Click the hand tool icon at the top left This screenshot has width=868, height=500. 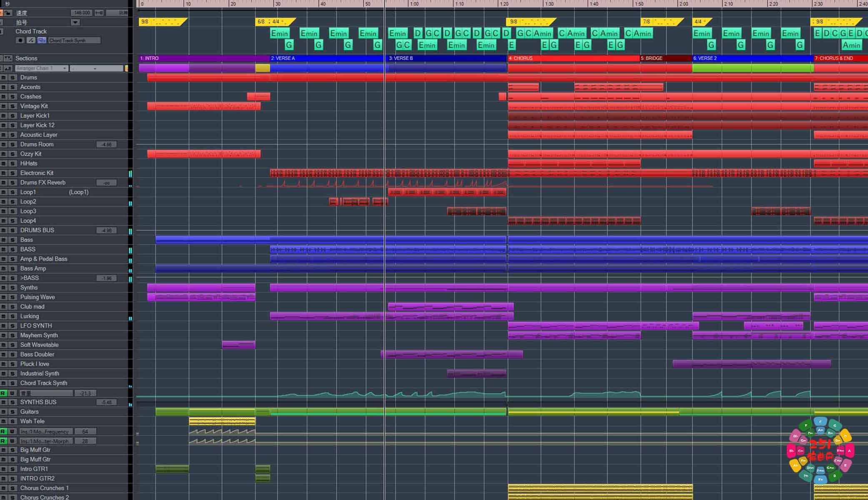coord(8,4)
